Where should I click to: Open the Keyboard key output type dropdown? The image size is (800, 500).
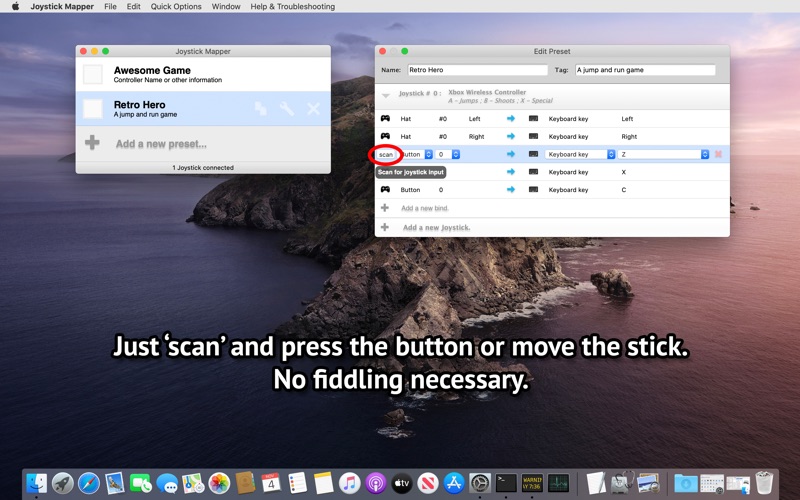coord(580,154)
